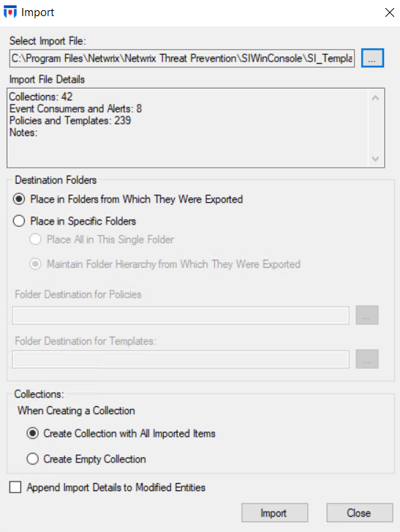Click down arrow in Import File Details scrollbar
The height and width of the screenshot is (532, 400).
click(x=375, y=159)
